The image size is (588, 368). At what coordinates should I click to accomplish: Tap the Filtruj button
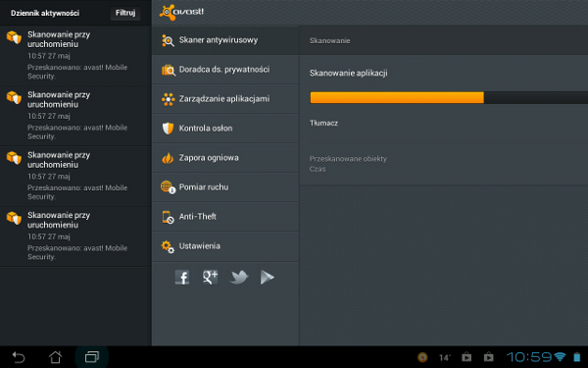125,13
